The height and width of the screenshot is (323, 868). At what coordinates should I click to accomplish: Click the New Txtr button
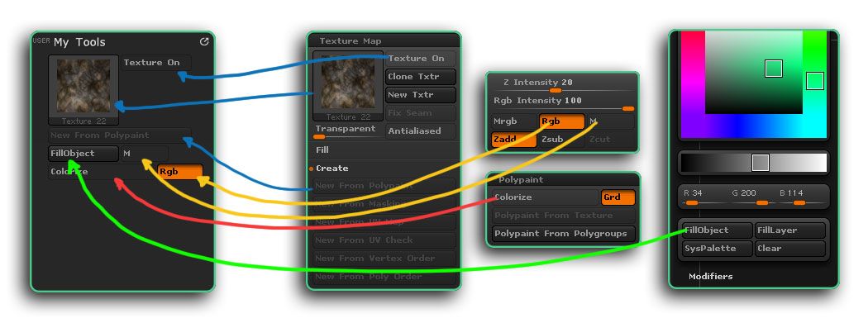coord(421,95)
